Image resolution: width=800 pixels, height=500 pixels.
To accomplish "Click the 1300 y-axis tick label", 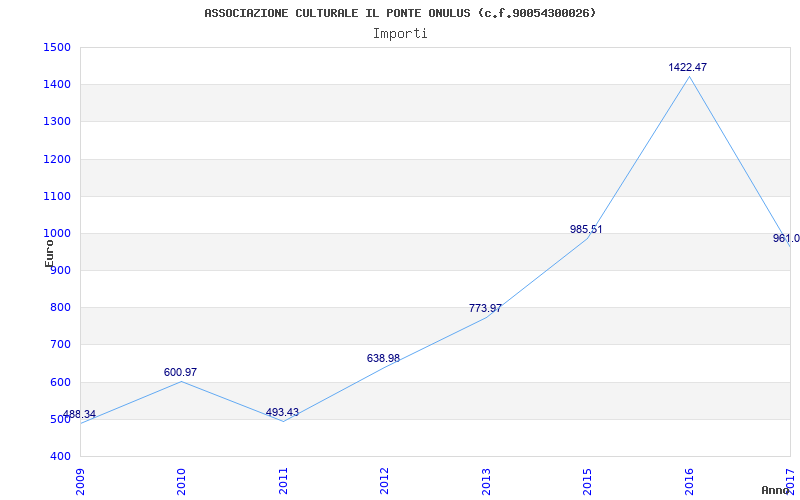I will (57, 122).
